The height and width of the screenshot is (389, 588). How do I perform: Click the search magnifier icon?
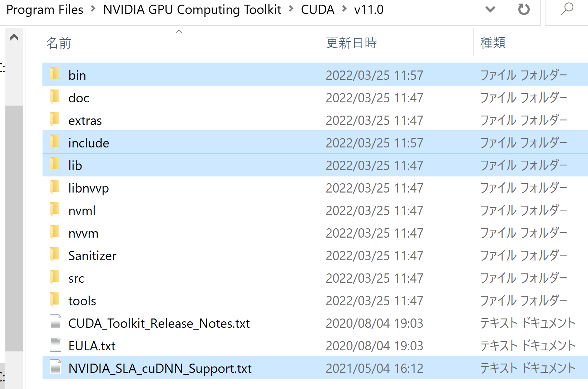click(567, 9)
